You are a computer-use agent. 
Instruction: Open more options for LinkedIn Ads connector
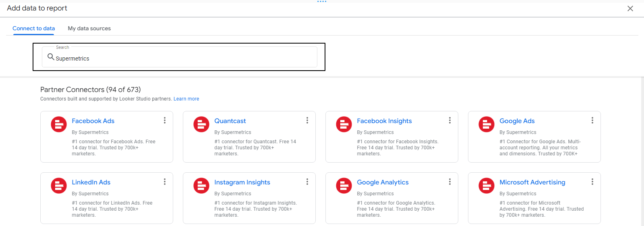(165, 182)
